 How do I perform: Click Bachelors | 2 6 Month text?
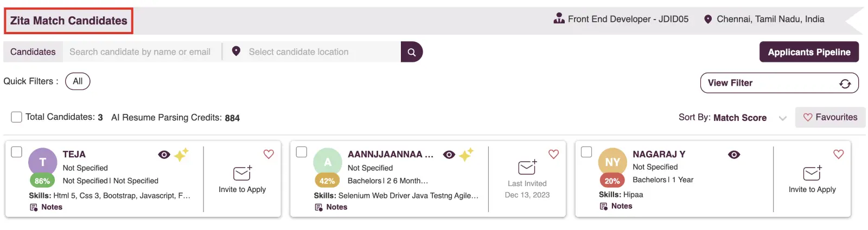pyautogui.click(x=388, y=181)
